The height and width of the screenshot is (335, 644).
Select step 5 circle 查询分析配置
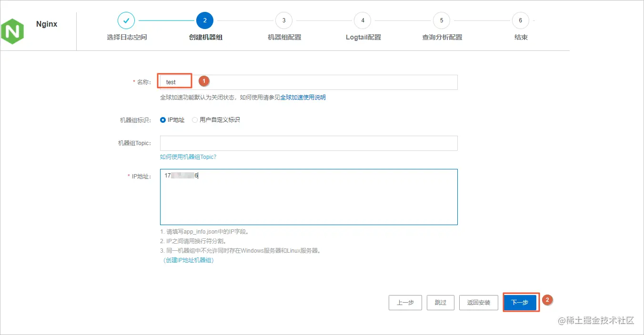click(442, 20)
